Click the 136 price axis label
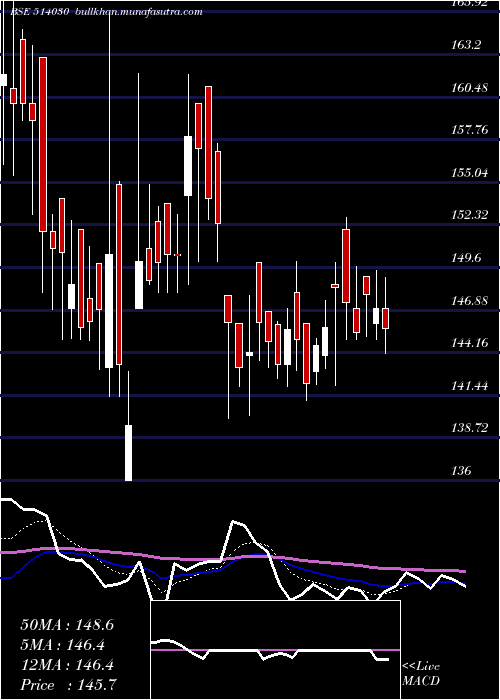The height and width of the screenshot is (700, 500). click(462, 471)
